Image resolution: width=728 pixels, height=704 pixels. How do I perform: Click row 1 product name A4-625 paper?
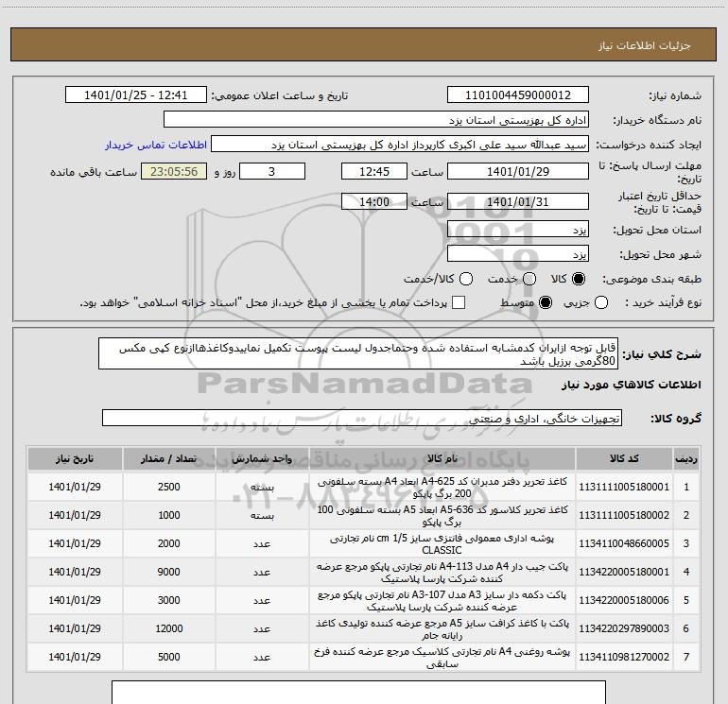coord(442,487)
